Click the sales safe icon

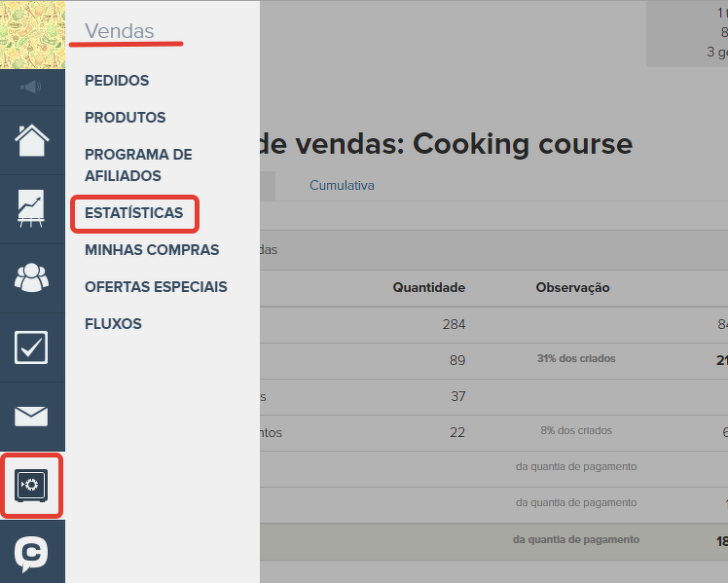[32, 485]
